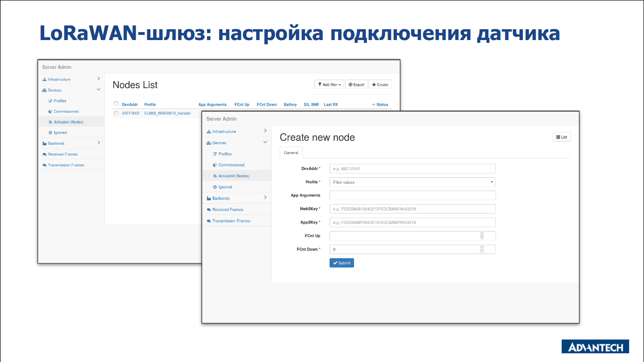Increase FCnt Up using the up arrow
This screenshot has width=644, height=362.
click(482, 234)
